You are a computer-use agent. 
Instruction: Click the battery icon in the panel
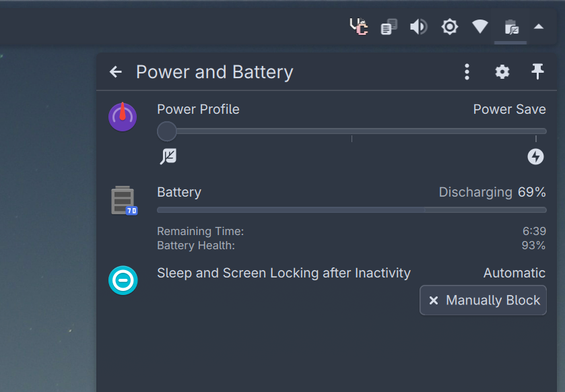pyautogui.click(x=123, y=201)
